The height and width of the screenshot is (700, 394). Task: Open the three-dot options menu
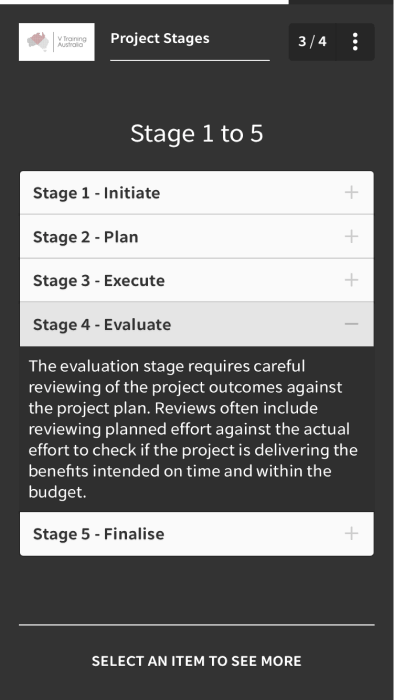(355, 42)
